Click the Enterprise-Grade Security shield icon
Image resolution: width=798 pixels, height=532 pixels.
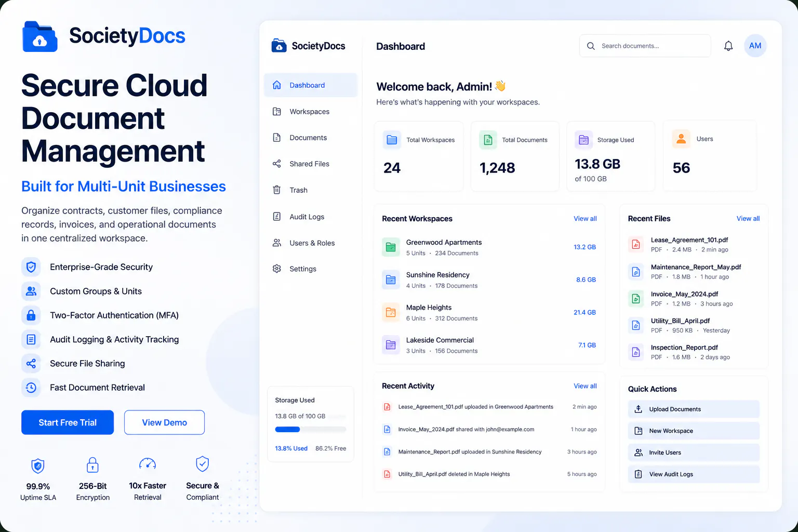(31, 267)
